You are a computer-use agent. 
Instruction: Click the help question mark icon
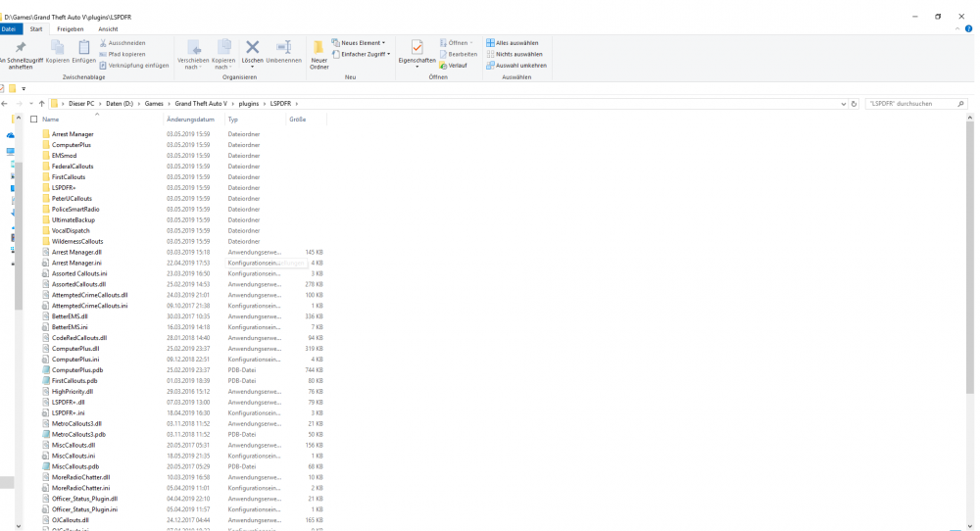(x=969, y=28)
